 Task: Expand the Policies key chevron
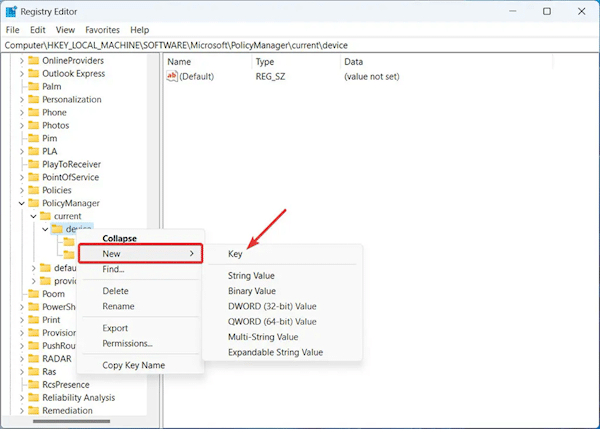coord(21,190)
